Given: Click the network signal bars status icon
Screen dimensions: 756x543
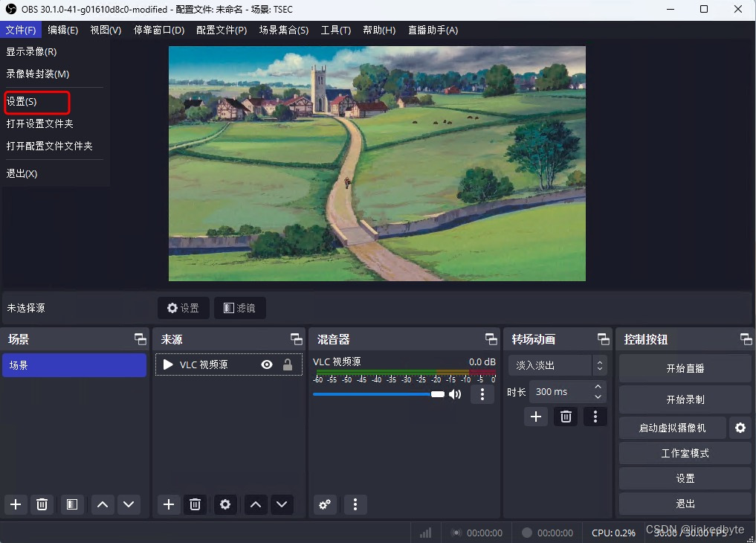Looking at the screenshot, I should coord(425,533).
